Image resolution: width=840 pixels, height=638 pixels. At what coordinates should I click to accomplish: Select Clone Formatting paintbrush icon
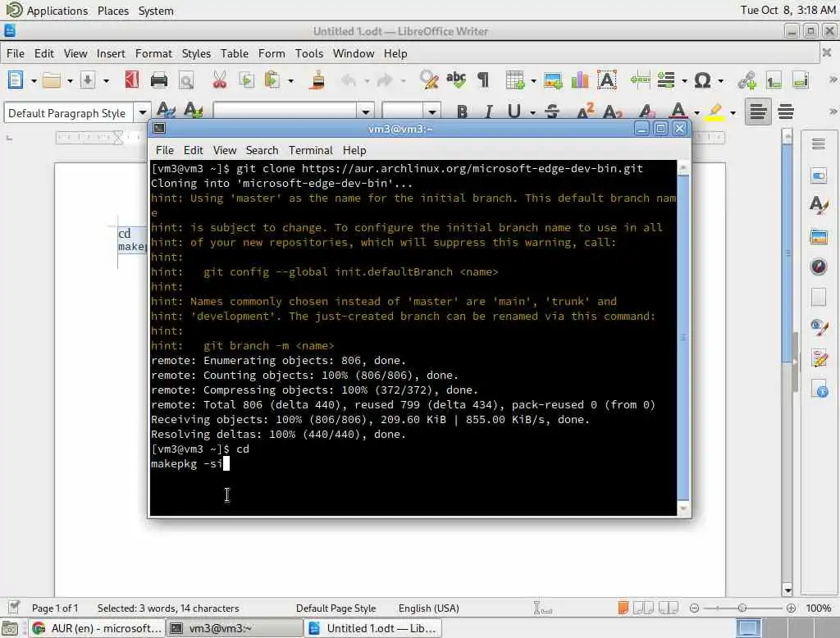[x=317, y=80]
